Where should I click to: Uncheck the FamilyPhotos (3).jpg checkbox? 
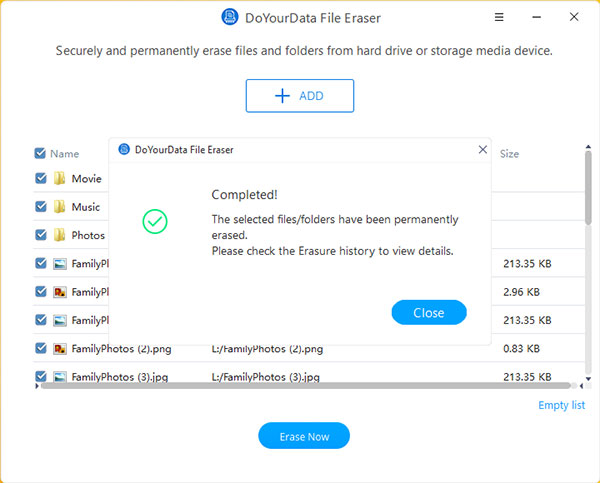[41, 376]
